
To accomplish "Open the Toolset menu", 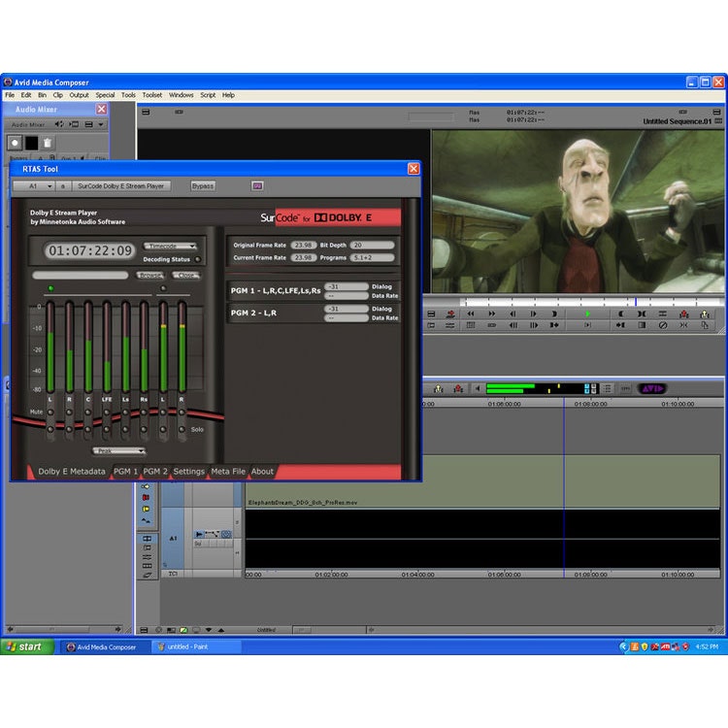I will (152, 95).
